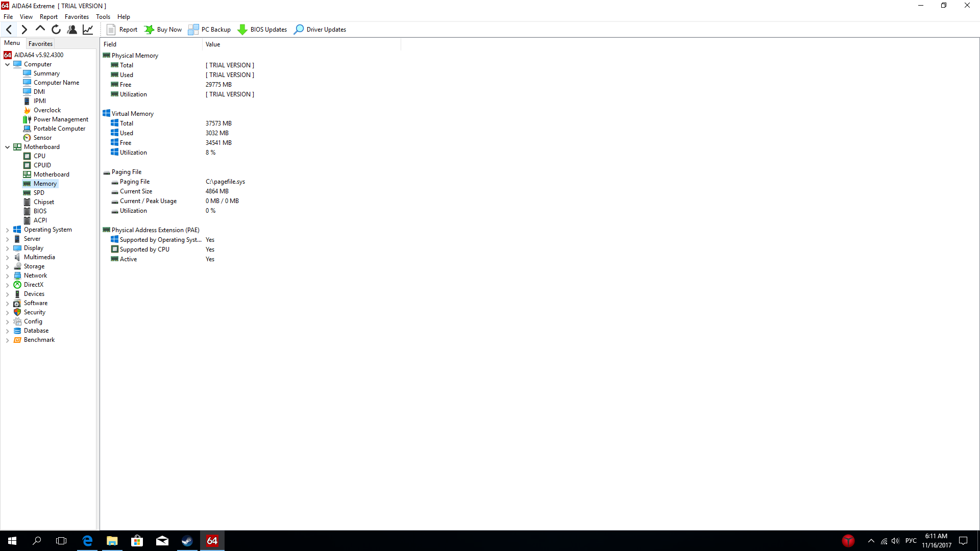Open the Tools menu
This screenshot has height=551, width=980.
[103, 17]
